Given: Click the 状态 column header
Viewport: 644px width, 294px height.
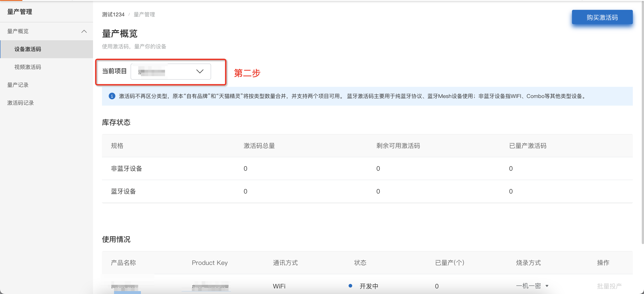Looking at the screenshot, I should click(360, 262).
